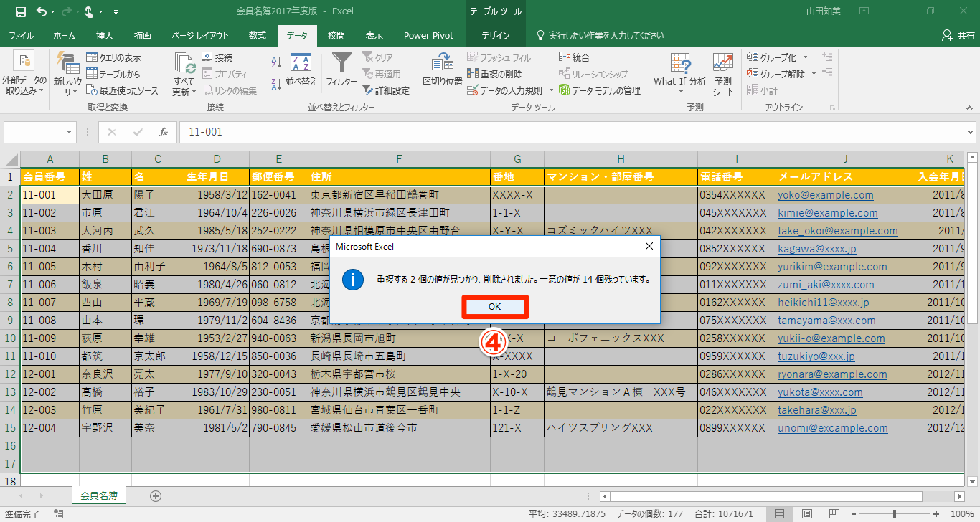The height and width of the screenshot is (522, 980).
Task: Expand the データの入力規則 dropdown arrow
Action: tap(551, 90)
